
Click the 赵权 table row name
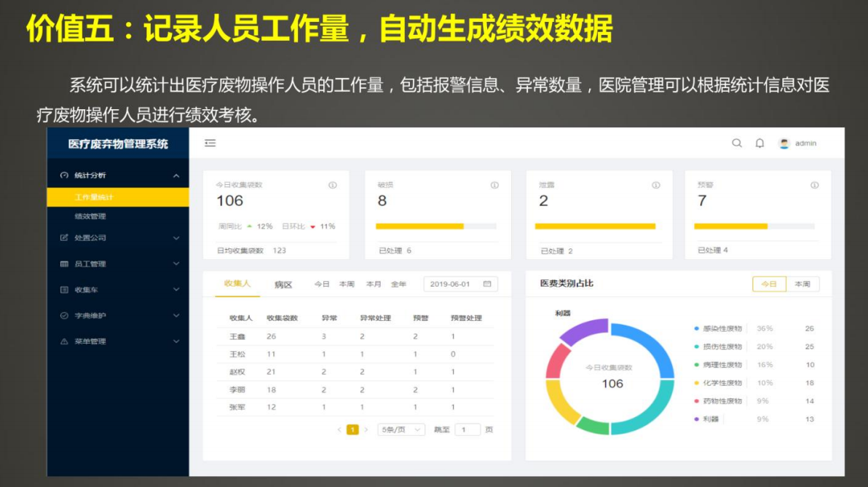coord(237,372)
